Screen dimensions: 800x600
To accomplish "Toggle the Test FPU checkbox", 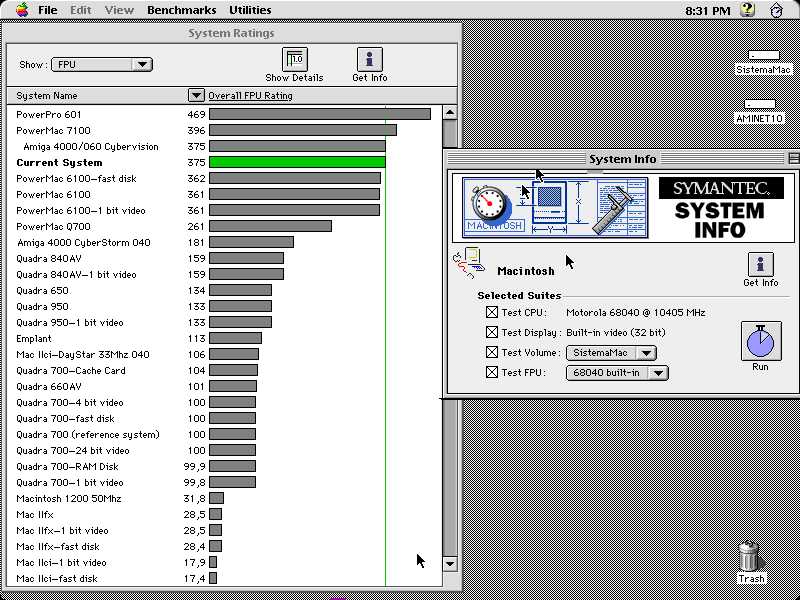I will tap(492, 373).
